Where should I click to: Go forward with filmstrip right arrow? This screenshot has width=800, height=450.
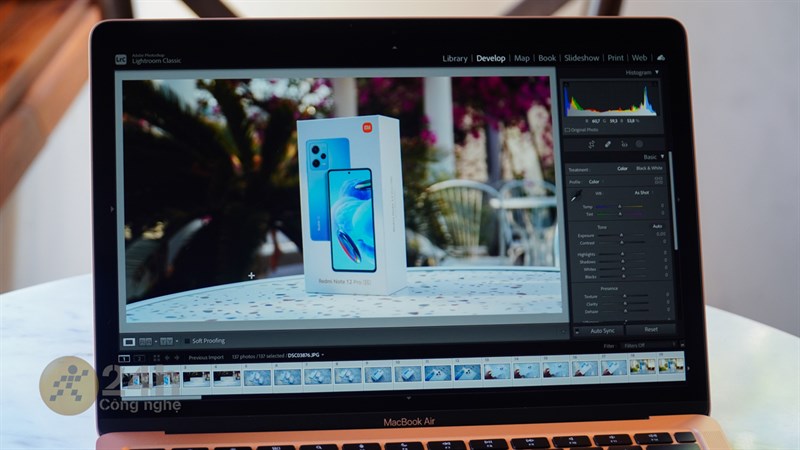[x=177, y=358]
